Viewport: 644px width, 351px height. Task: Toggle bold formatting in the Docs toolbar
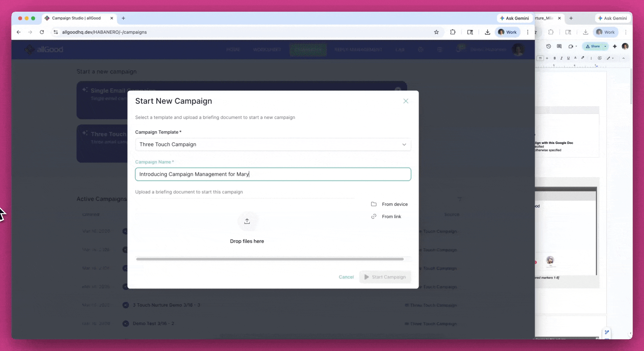pyautogui.click(x=555, y=58)
